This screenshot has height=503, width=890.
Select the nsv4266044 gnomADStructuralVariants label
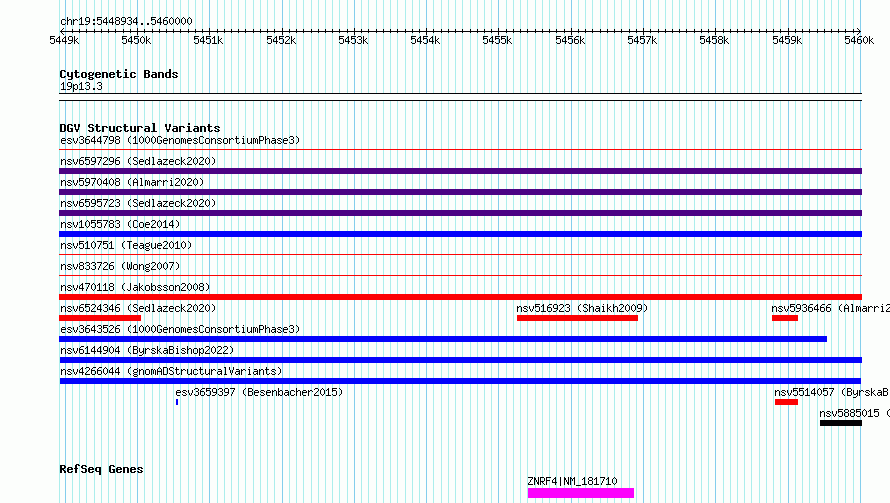(x=171, y=371)
